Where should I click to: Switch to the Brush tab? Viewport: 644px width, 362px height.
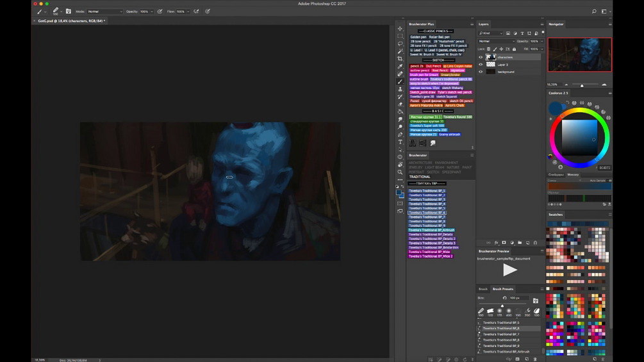point(483,289)
